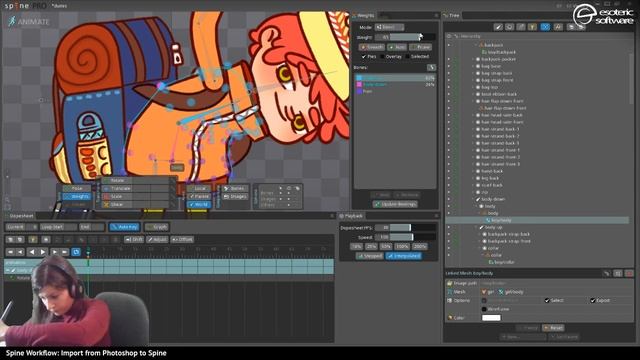Viewport: 640px width, 360px height.
Task: Toggle the Pies checkbox
Action: 364,56
